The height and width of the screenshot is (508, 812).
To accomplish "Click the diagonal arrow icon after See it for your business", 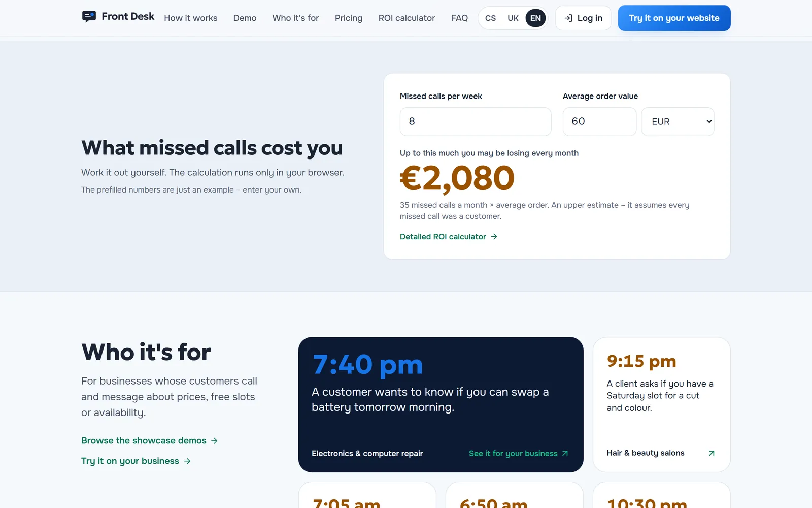I will [x=565, y=454].
